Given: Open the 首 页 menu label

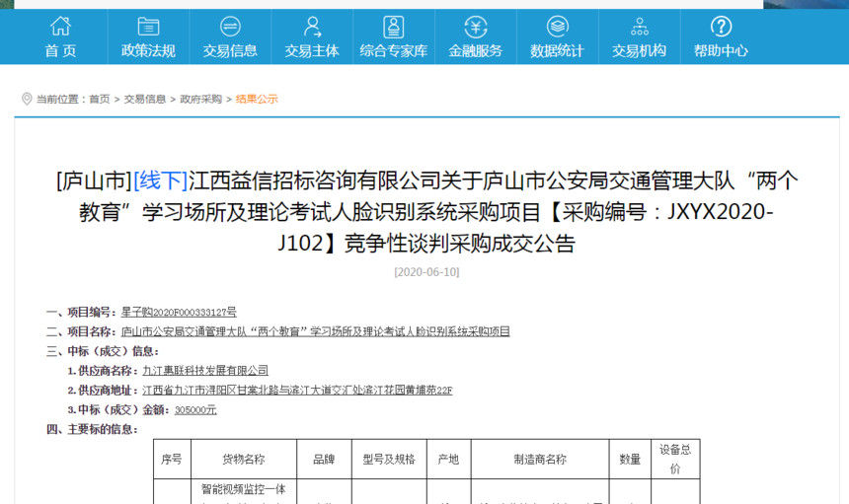Looking at the screenshot, I should [60, 51].
